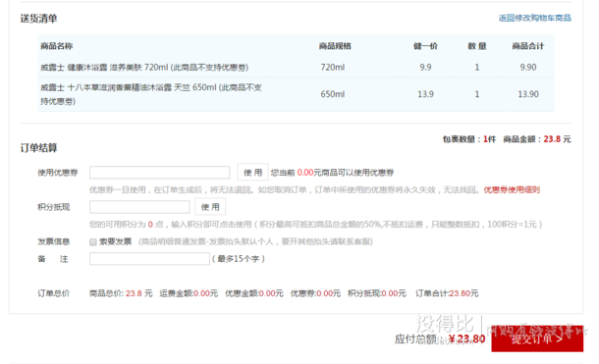Click the 商品总价 23.8 元 text

point(121,293)
